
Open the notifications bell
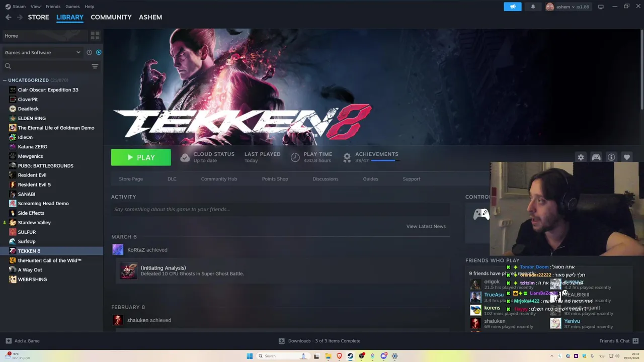click(533, 7)
